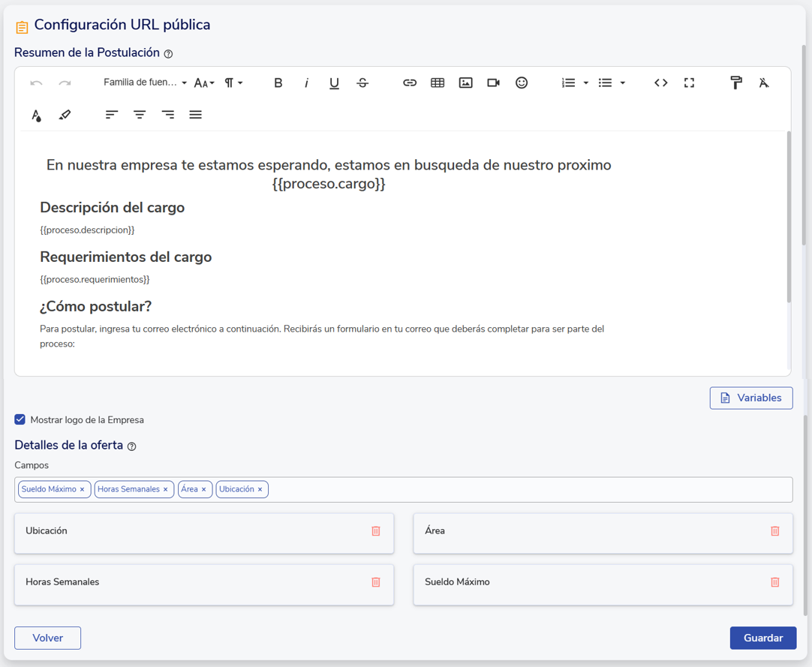Insert a table in the editor
The height and width of the screenshot is (667, 812).
click(x=438, y=83)
